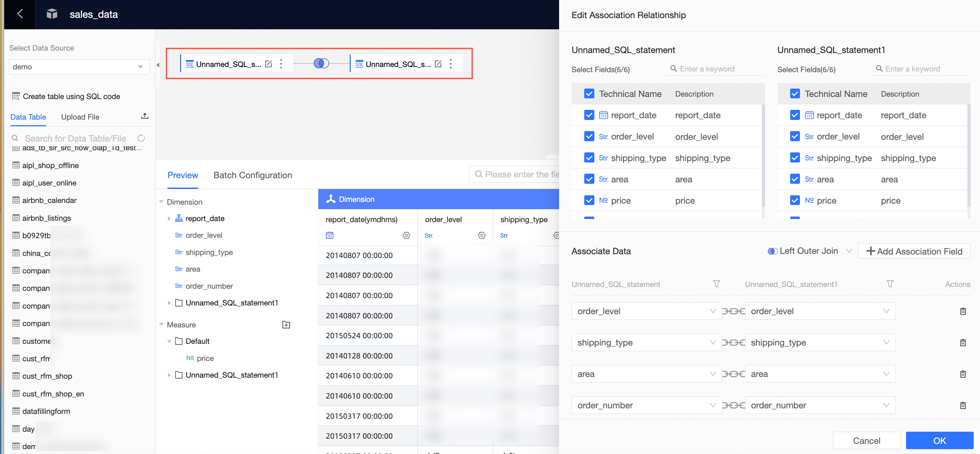Expand the report_date dimension tree node
Screen dimensions: 980x454
point(169,219)
